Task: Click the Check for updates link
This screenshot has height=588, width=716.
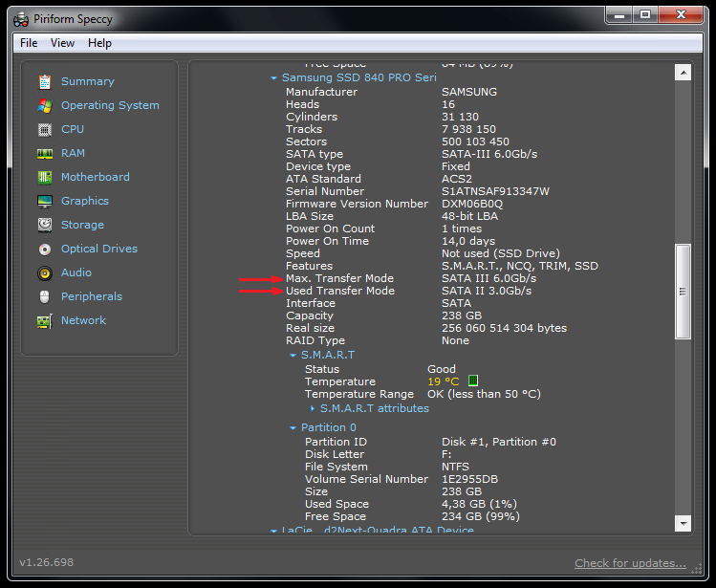Action: click(630, 563)
